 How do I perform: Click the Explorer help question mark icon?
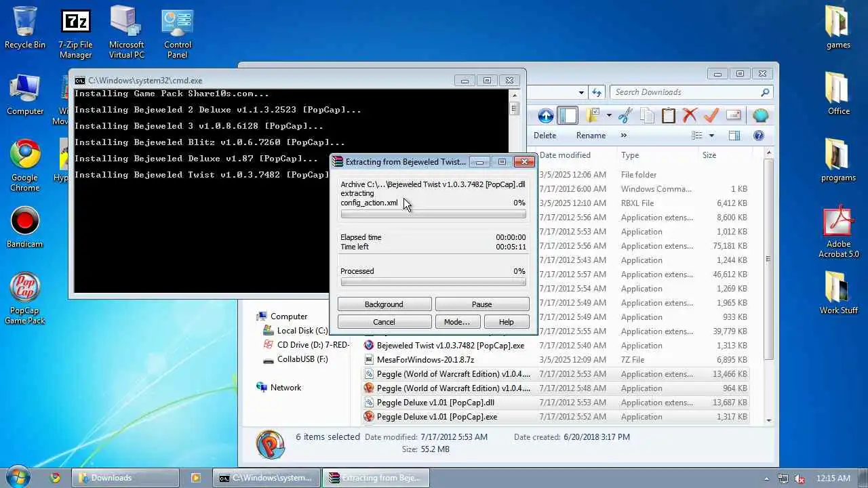click(x=759, y=136)
